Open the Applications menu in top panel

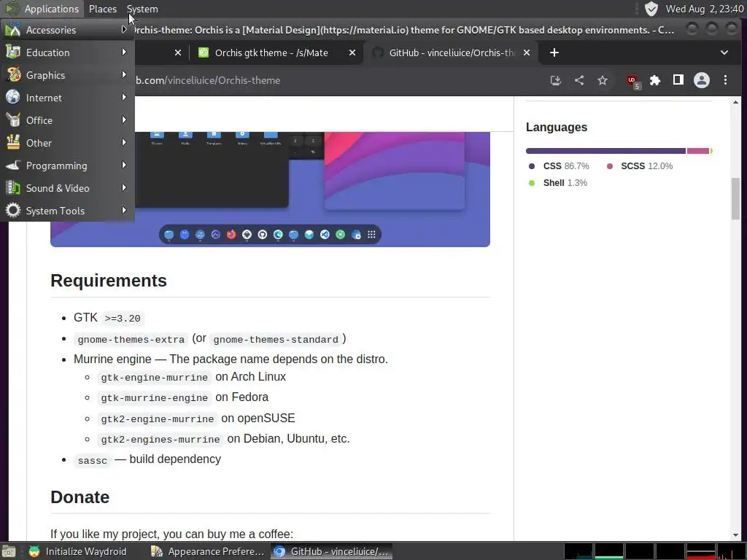[42, 9]
